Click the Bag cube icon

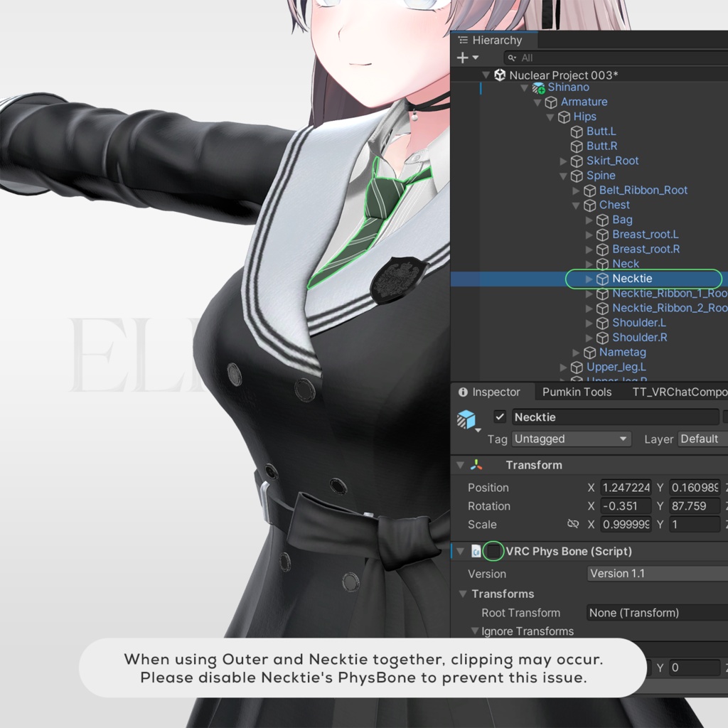point(603,220)
